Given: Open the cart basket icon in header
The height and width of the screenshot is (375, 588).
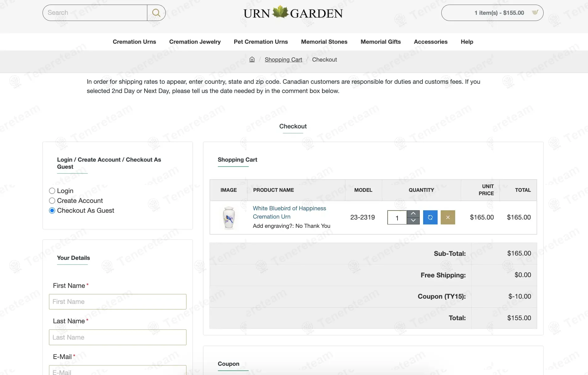Looking at the screenshot, I should [535, 13].
